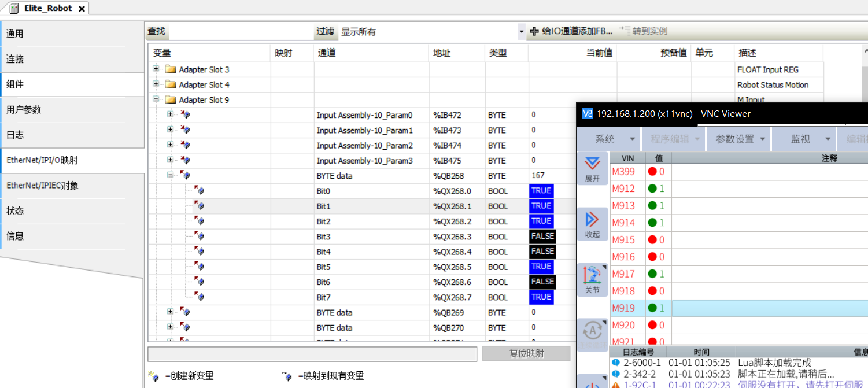This screenshot has height=388, width=868.
Task: Click the 复位映射 reset mapping button
Action: [x=526, y=354]
